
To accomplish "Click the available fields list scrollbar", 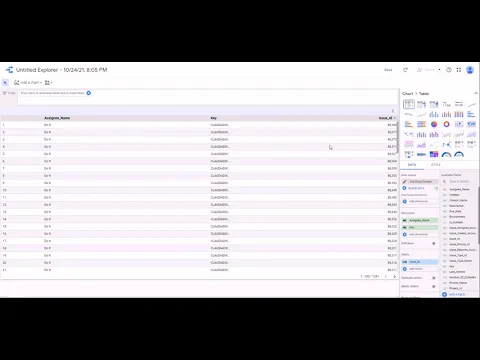I will (x=479, y=215).
